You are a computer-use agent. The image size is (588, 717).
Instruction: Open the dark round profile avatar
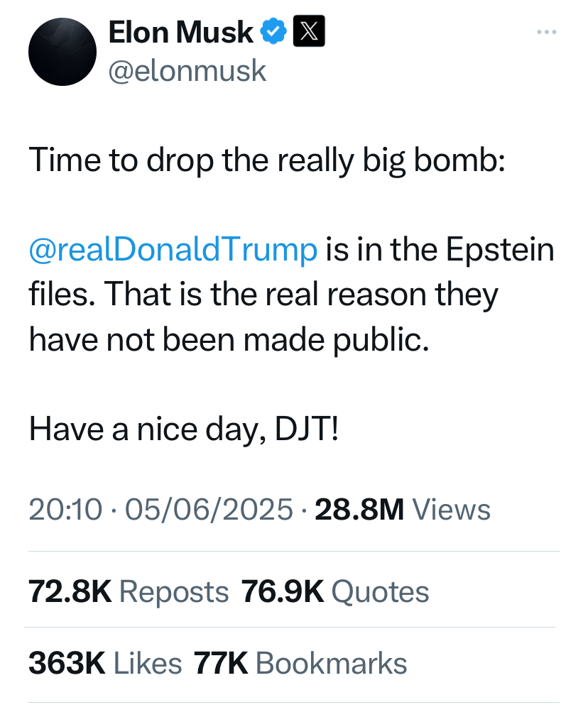[x=62, y=52]
